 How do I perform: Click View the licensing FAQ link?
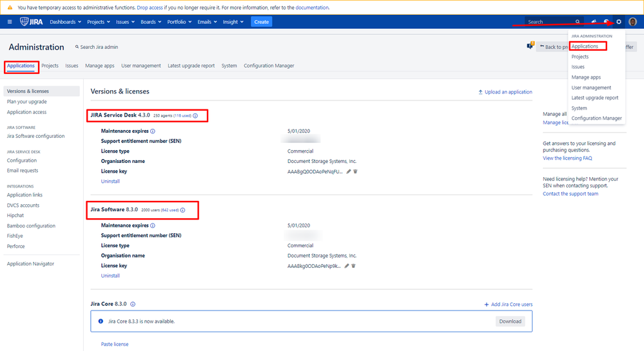click(x=567, y=158)
